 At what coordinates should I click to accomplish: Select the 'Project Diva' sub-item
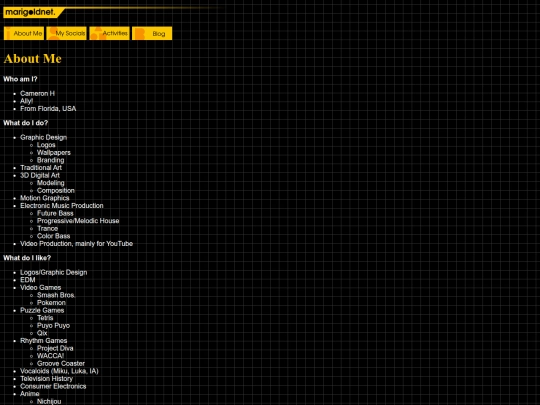[x=55, y=348]
